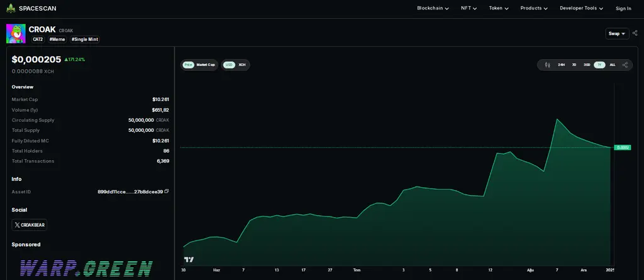Viewport: 644px width, 280px height.
Task: Share the CROAK page via header share icon
Action: click(x=635, y=33)
